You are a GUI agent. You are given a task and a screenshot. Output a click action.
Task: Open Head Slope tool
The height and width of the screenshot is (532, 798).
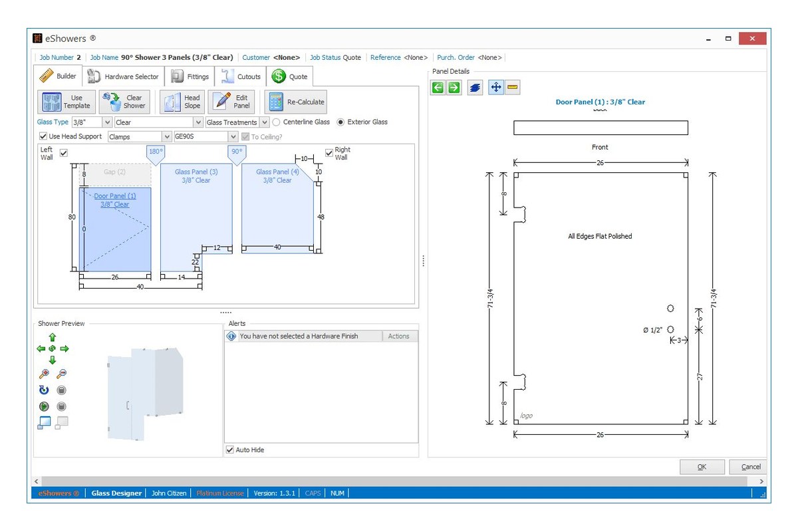[182, 102]
